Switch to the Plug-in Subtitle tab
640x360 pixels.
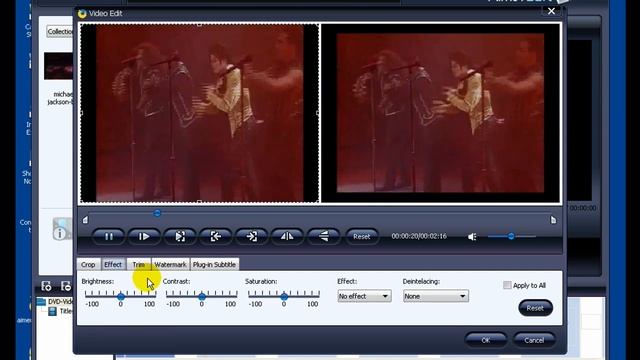(x=214, y=264)
